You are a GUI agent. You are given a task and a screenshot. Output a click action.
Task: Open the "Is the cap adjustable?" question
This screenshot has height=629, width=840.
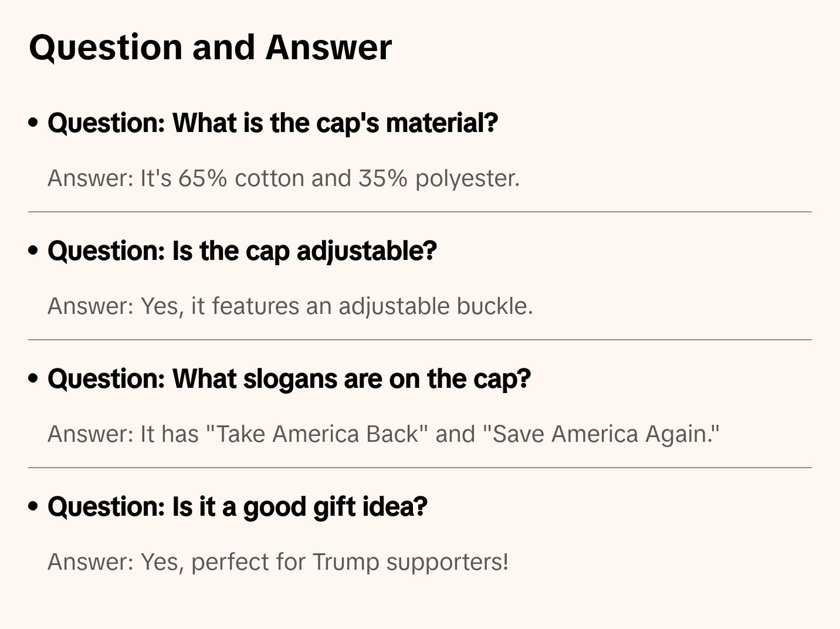pyautogui.click(x=242, y=251)
